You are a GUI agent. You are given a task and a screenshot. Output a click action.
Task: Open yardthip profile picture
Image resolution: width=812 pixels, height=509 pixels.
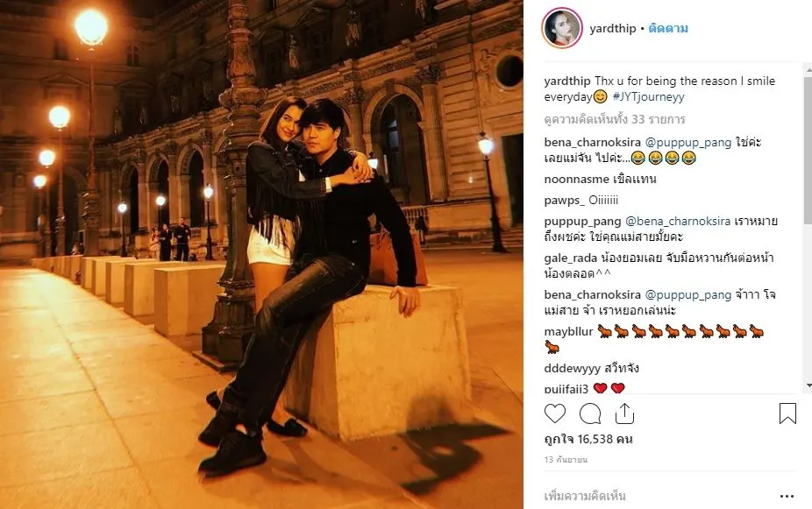tap(562, 28)
